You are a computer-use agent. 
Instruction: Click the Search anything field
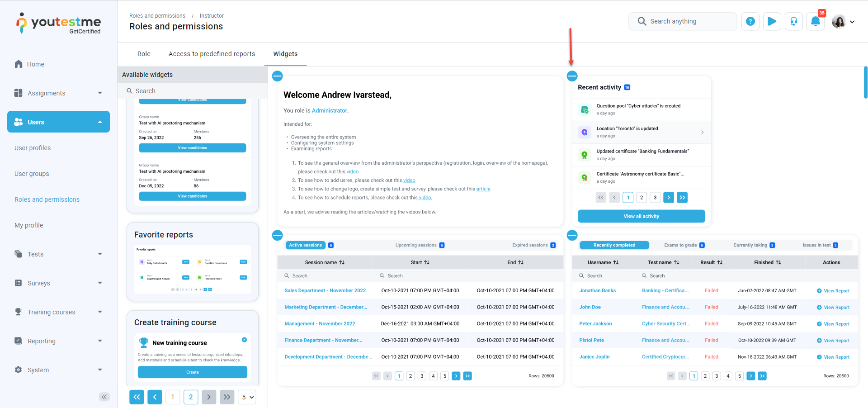(683, 21)
